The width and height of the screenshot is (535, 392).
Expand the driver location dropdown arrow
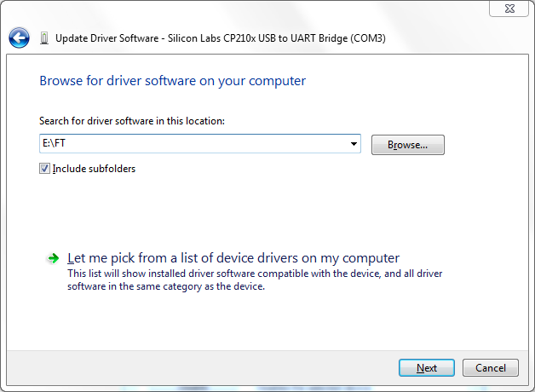(x=354, y=144)
